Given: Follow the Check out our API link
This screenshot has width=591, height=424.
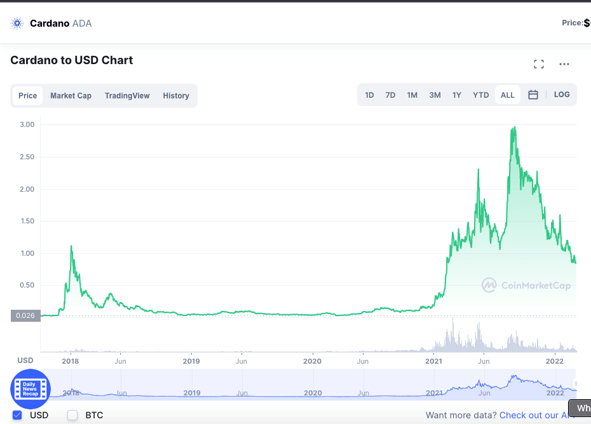Looking at the screenshot, I should click(x=537, y=415).
